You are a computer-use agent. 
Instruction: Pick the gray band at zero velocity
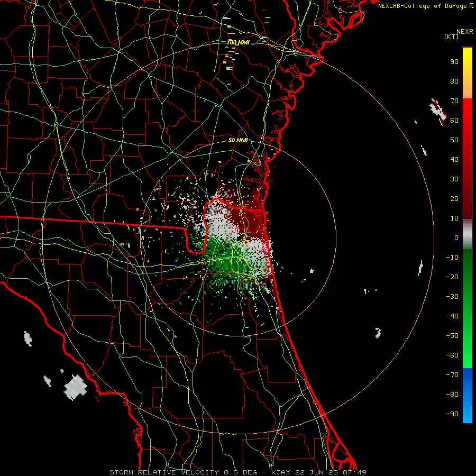(467, 234)
